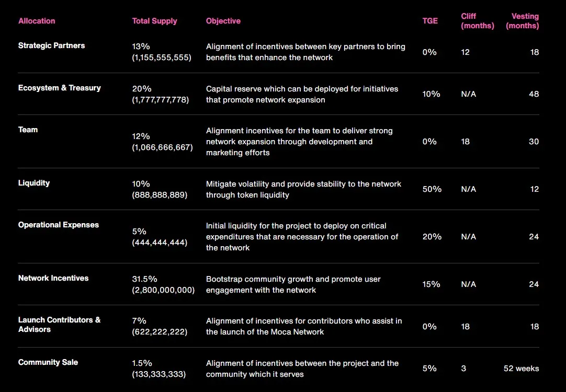Click the Ecosystem & Treasury row label
The width and height of the screenshot is (566, 392).
click(59, 88)
